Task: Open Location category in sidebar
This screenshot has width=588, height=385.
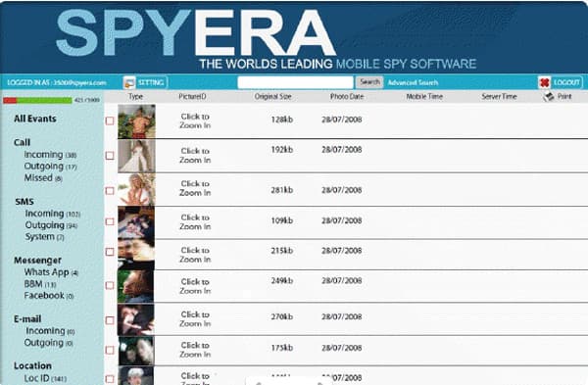Action: pyautogui.click(x=32, y=365)
